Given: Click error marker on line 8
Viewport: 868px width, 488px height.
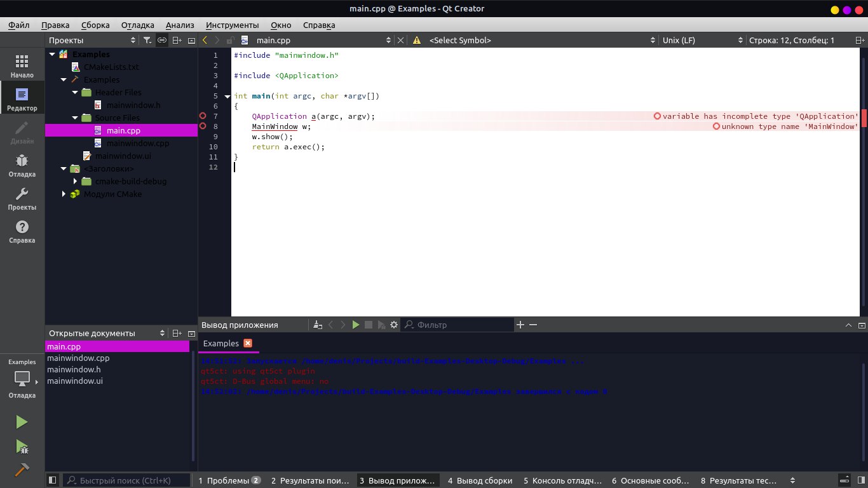Looking at the screenshot, I should (x=203, y=126).
